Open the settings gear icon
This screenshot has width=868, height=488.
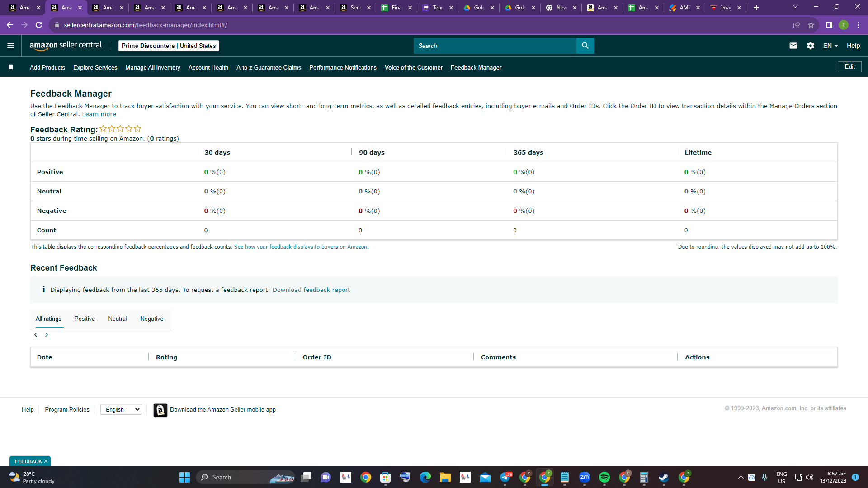[x=810, y=46]
